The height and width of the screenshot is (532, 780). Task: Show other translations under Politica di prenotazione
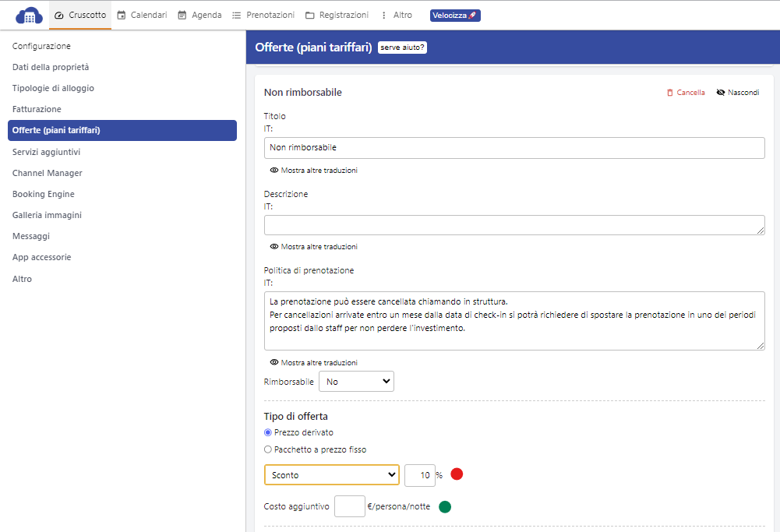coord(313,362)
